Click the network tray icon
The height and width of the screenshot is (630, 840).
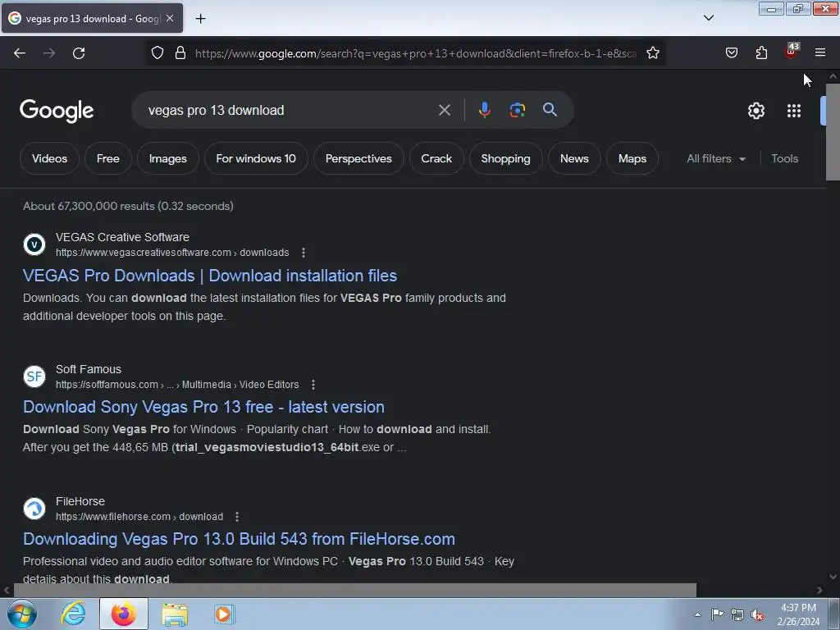point(737,614)
